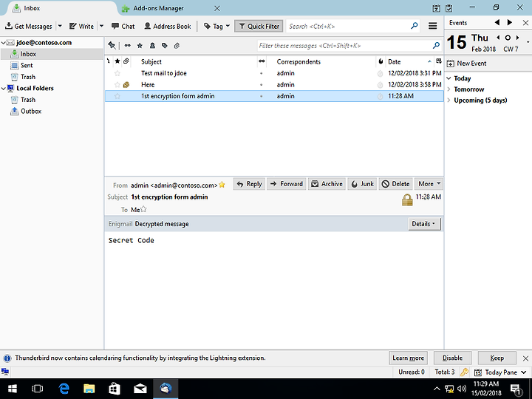Open Enigmail Details dropdown
The height and width of the screenshot is (399, 532).
(x=424, y=224)
